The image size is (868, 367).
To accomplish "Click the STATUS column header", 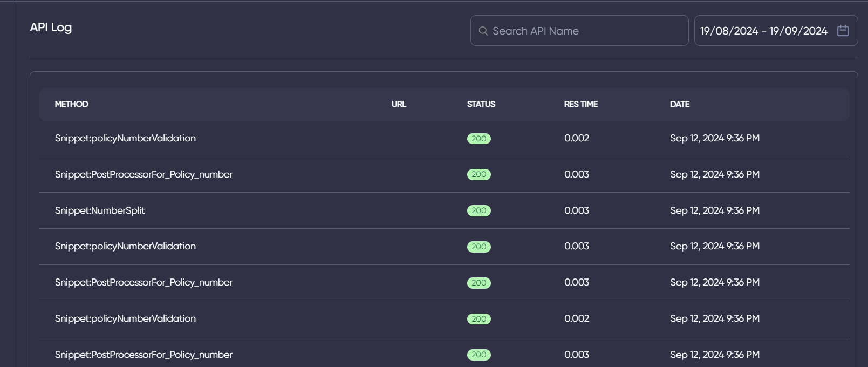I will (481, 104).
